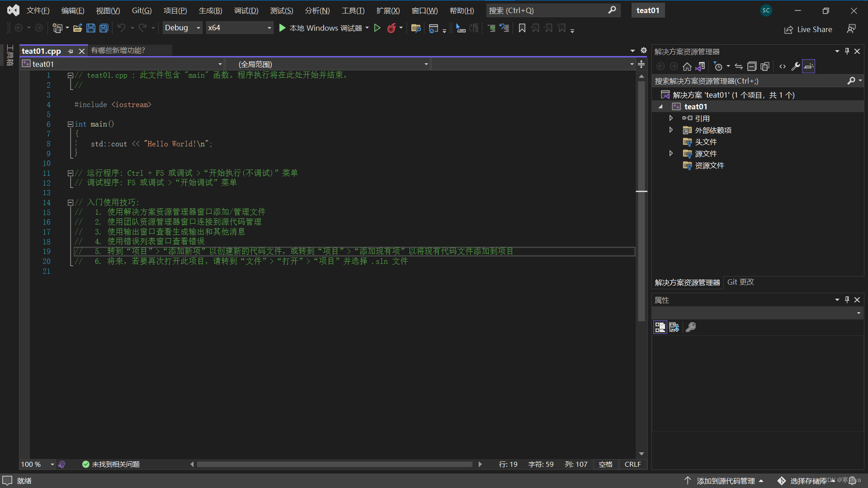Viewport: 868px width, 488px height.
Task: Collapse the teat01 project node
Action: [x=660, y=107]
